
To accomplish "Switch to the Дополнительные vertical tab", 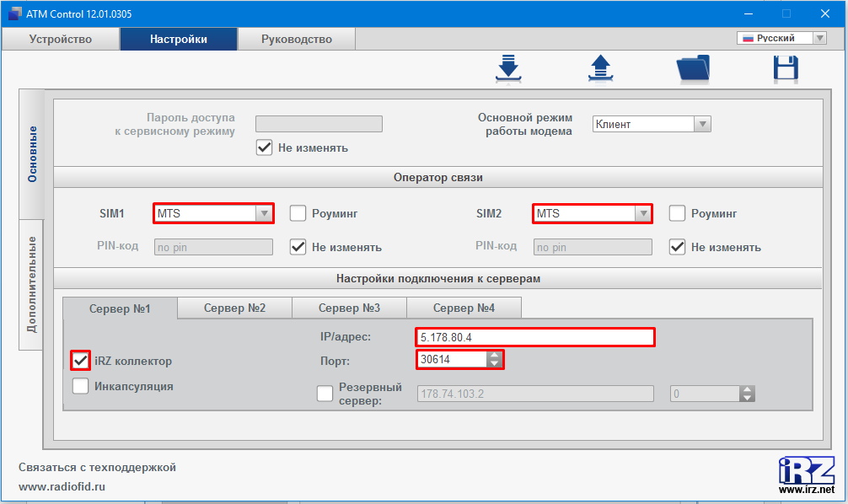I will pyautogui.click(x=32, y=284).
